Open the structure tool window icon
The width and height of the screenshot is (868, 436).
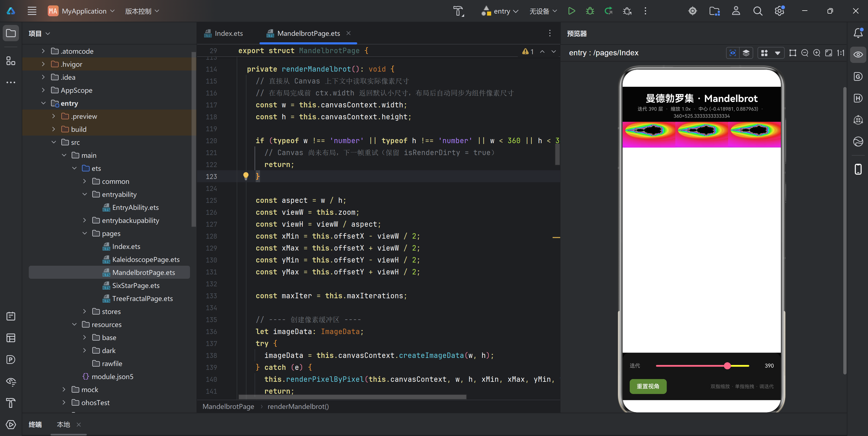click(11, 61)
